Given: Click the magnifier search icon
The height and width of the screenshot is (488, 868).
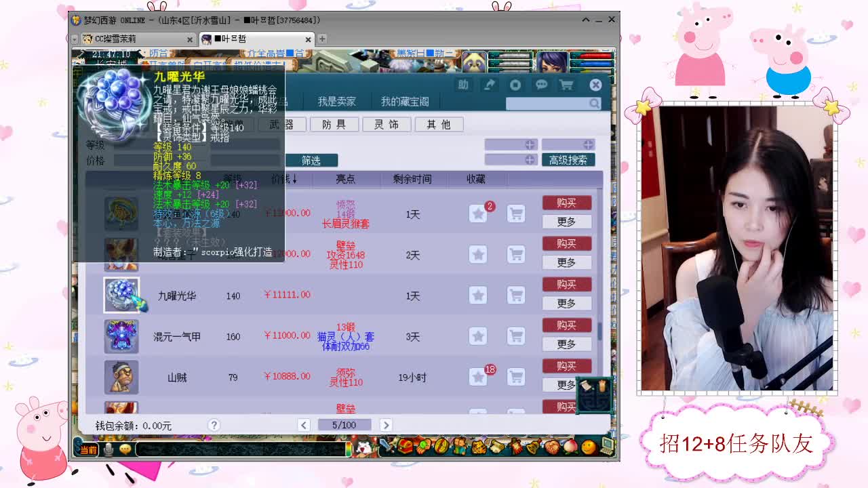Looking at the screenshot, I should click(x=594, y=103).
